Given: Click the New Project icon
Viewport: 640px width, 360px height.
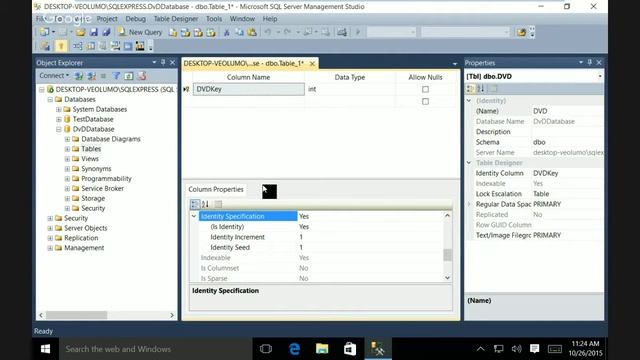Looking at the screenshot, I should click(x=44, y=32).
